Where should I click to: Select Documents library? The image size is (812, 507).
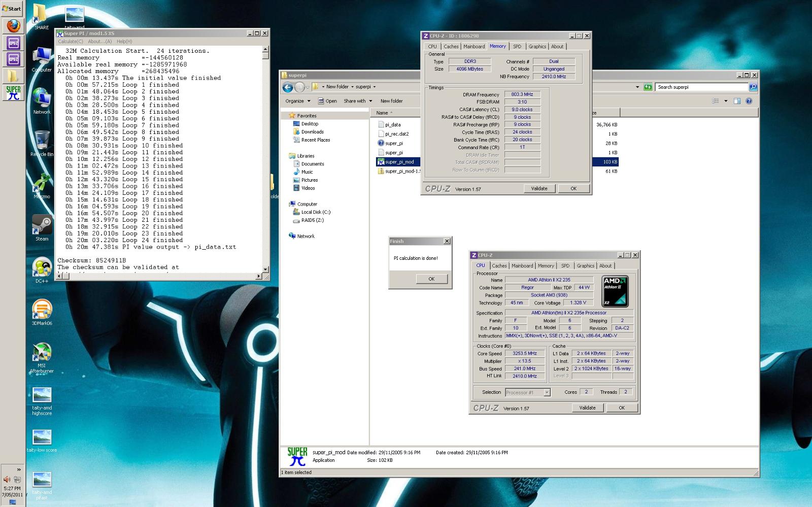point(309,164)
